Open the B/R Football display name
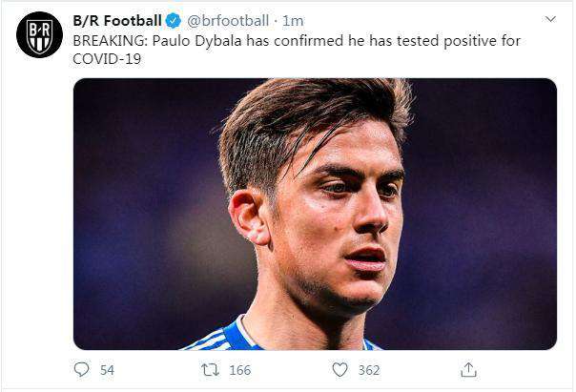This screenshot has height=392, width=576. click(x=117, y=20)
